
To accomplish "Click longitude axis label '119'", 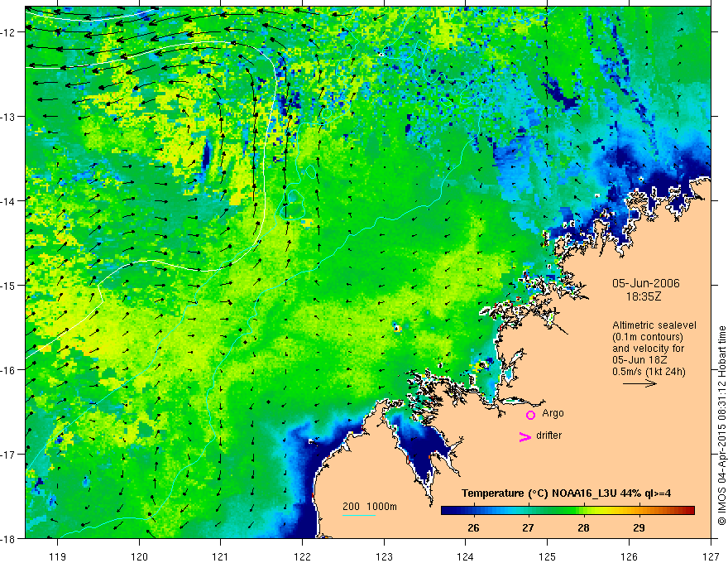I will click(x=58, y=556).
